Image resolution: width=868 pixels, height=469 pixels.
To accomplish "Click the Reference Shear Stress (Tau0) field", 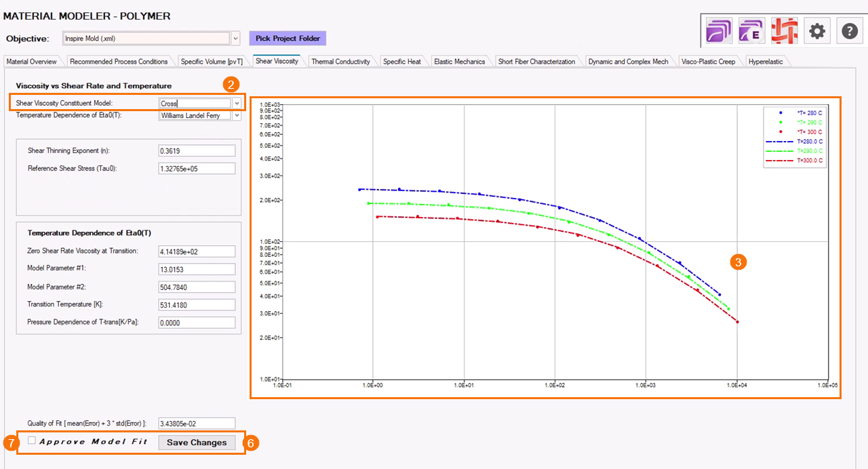I will (x=197, y=169).
